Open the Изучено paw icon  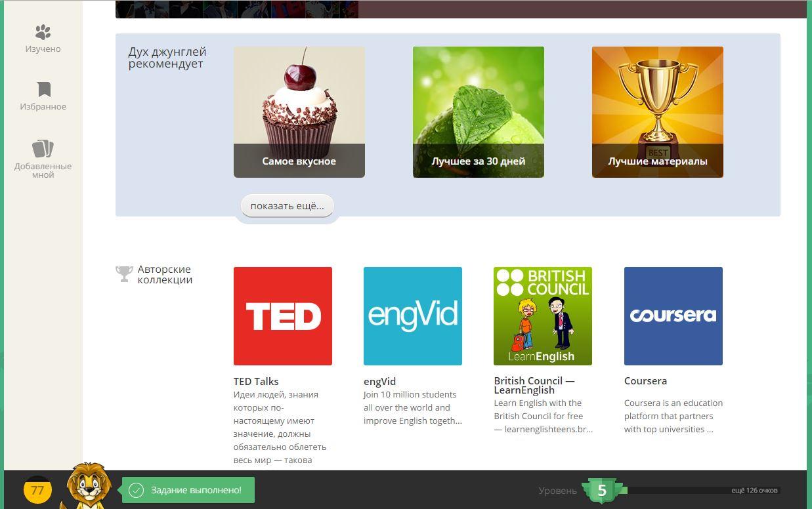(x=43, y=31)
